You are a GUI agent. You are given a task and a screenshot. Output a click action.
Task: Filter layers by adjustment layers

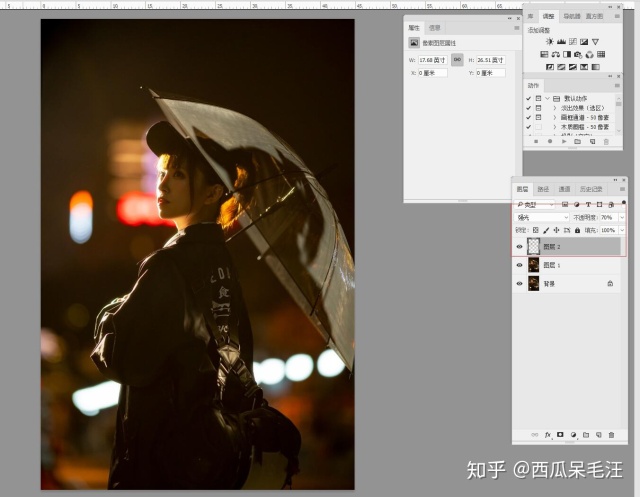[x=576, y=204]
